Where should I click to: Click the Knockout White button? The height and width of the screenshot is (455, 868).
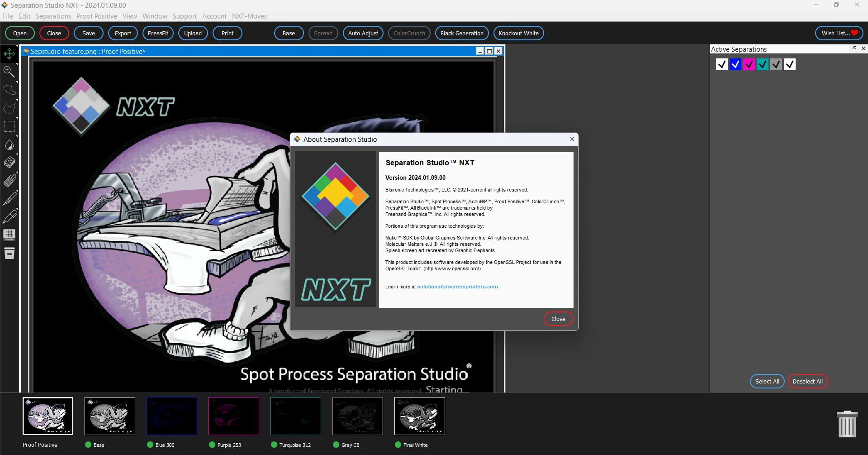pos(519,33)
